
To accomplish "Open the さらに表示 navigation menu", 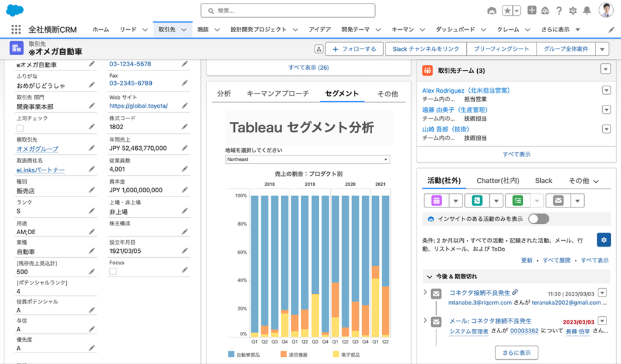I will tap(560, 30).
